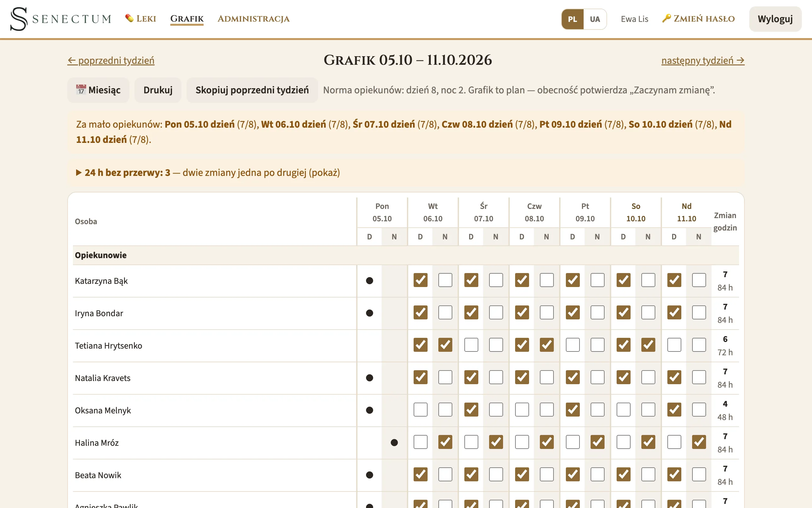Click Halina Mróz Monday night dot

point(394,443)
